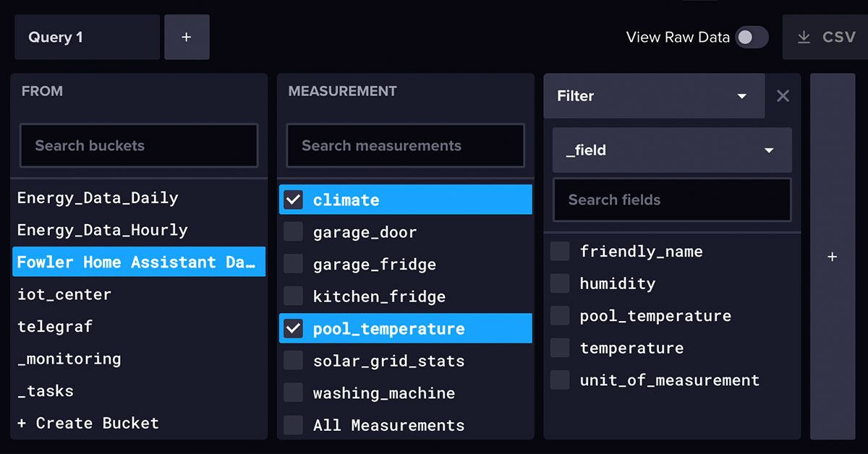Screen dimensions: 868x454
Task: Select the _tasks bucket
Action: (139, 391)
